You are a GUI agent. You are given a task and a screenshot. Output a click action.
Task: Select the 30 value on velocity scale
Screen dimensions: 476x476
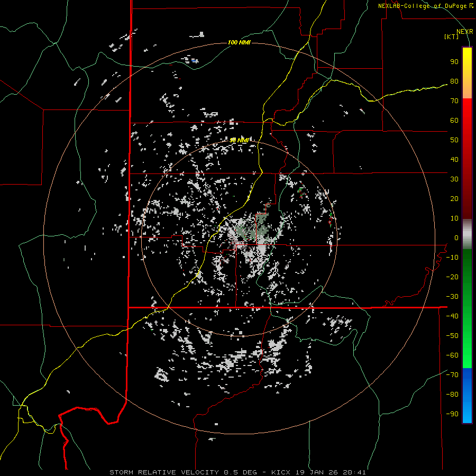(454, 179)
